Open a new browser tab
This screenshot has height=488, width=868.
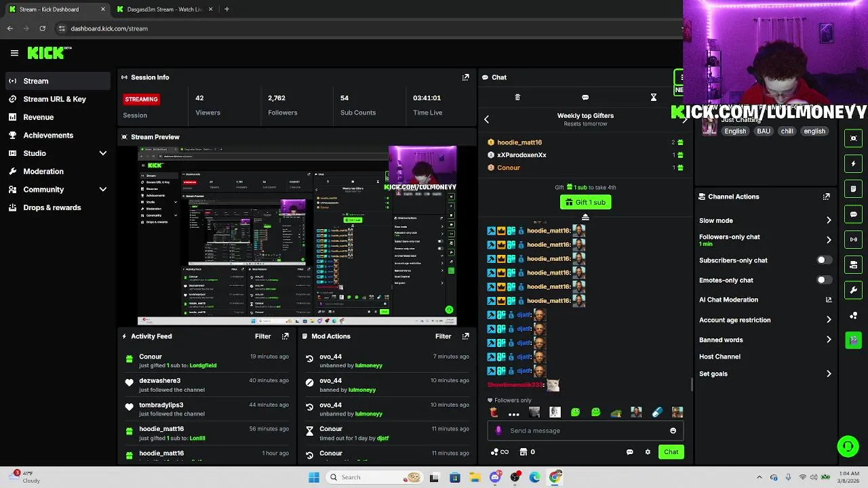click(x=226, y=9)
